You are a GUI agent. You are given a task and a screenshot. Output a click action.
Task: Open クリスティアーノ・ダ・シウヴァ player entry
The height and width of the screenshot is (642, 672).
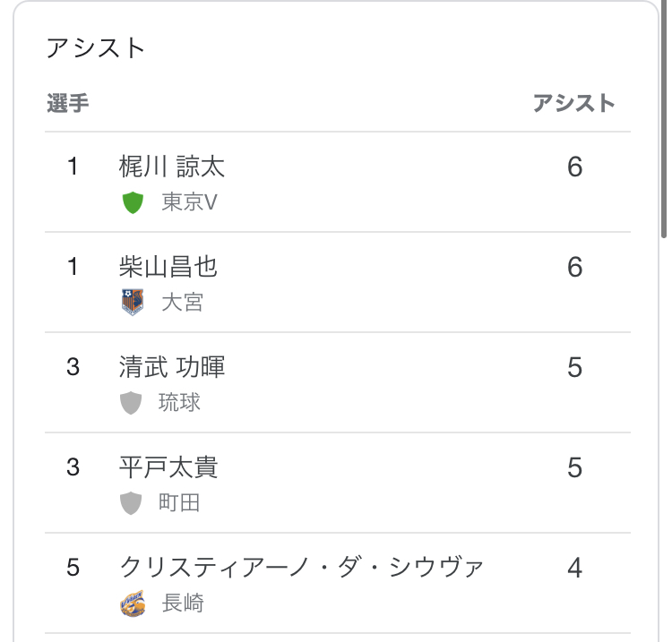[x=301, y=568]
